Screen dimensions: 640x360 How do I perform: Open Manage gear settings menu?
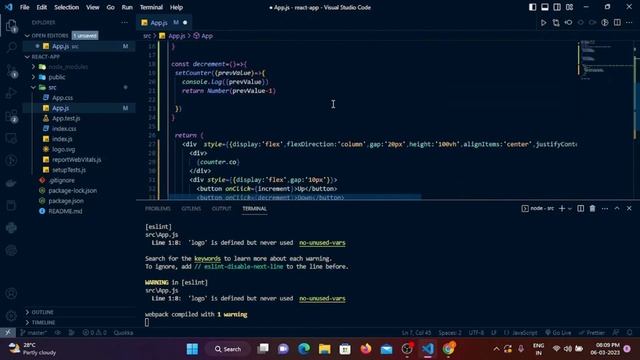pos(11,316)
